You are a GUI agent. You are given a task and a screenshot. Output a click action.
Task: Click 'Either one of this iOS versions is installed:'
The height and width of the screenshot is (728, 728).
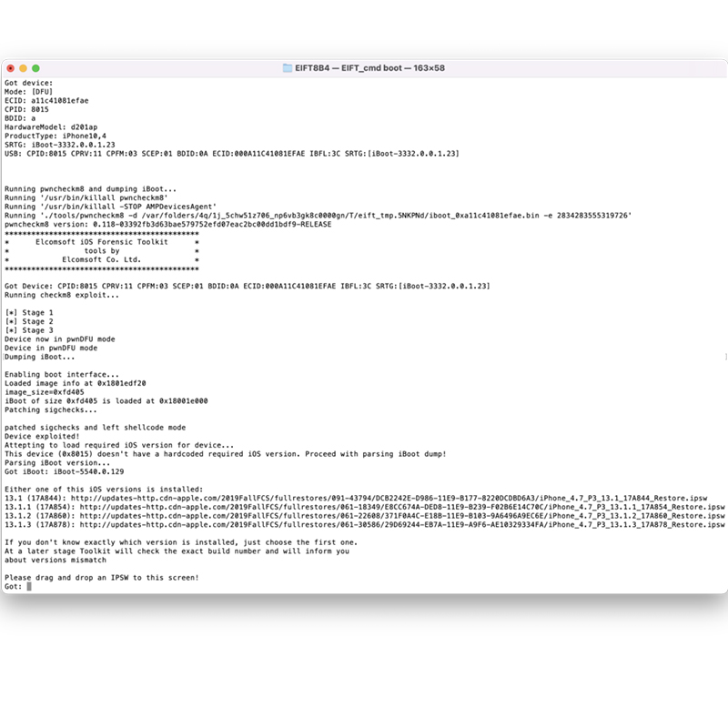(x=104, y=489)
